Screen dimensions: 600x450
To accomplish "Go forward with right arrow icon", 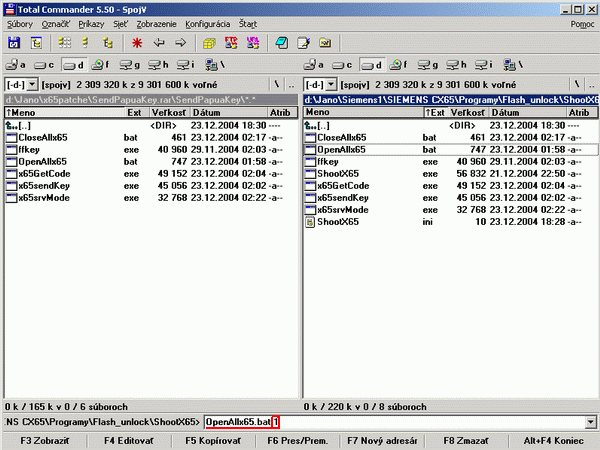I will click(x=181, y=42).
